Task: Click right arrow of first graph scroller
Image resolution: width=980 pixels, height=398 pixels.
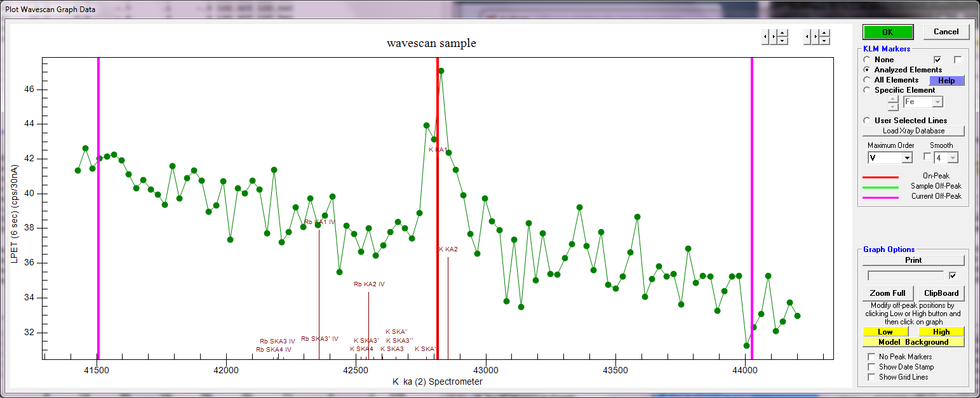Action: (x=774, y=37)
